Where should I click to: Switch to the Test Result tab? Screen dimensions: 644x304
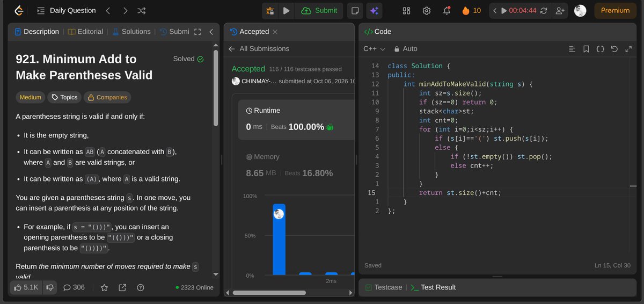[433, 287]
